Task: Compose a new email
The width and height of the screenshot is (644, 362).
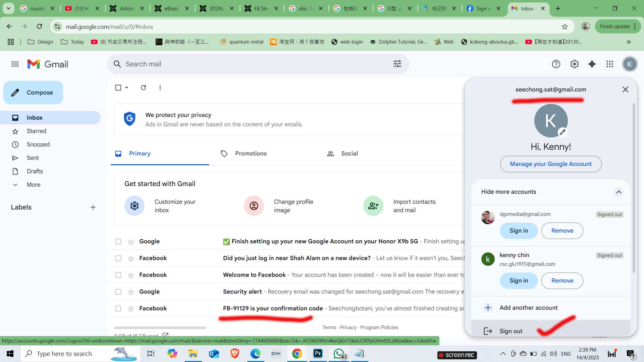Action: (x=33, y=93)
